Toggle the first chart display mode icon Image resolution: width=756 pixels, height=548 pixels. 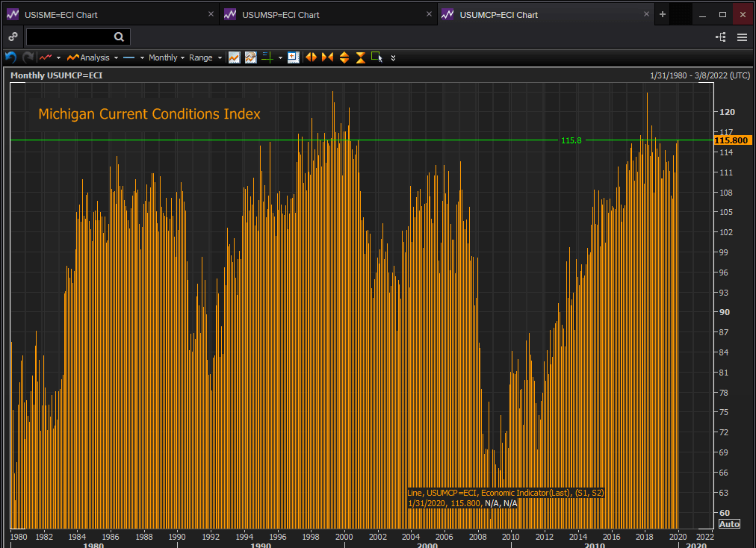[235, 57]
